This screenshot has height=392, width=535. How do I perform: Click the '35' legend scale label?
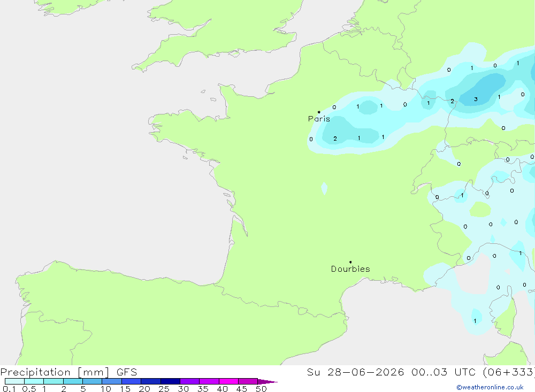coord(203,389)
